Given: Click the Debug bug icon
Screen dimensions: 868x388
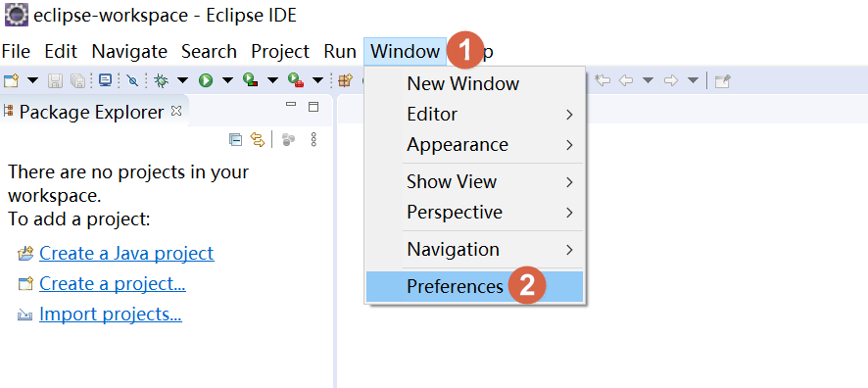Looking at the screenshot, I should 161,80.
